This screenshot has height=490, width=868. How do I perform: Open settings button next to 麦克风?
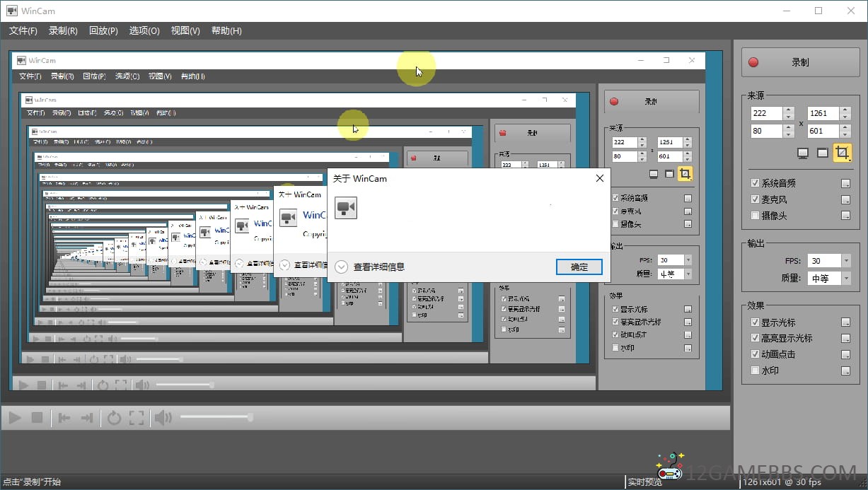(845, 199)
